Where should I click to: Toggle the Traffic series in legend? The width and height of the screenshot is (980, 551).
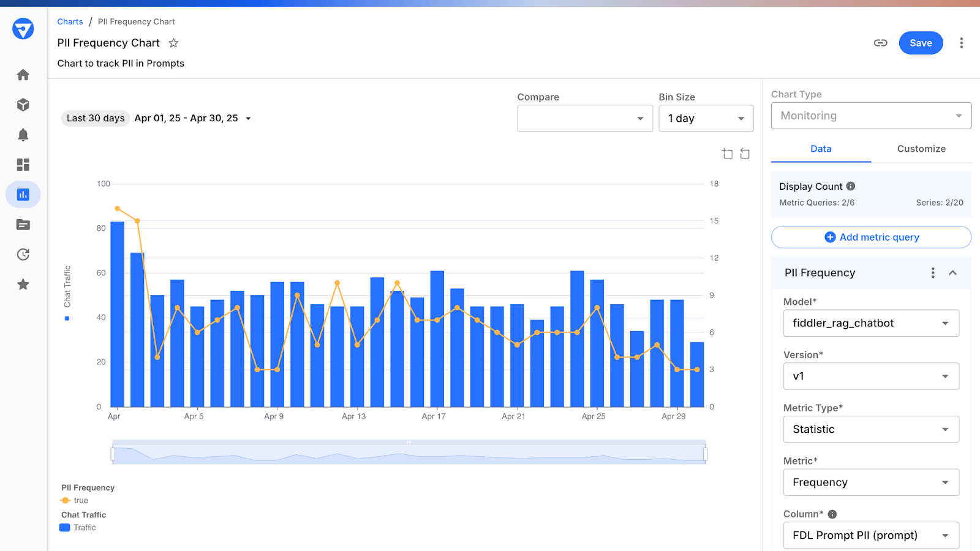coord(78,528)
